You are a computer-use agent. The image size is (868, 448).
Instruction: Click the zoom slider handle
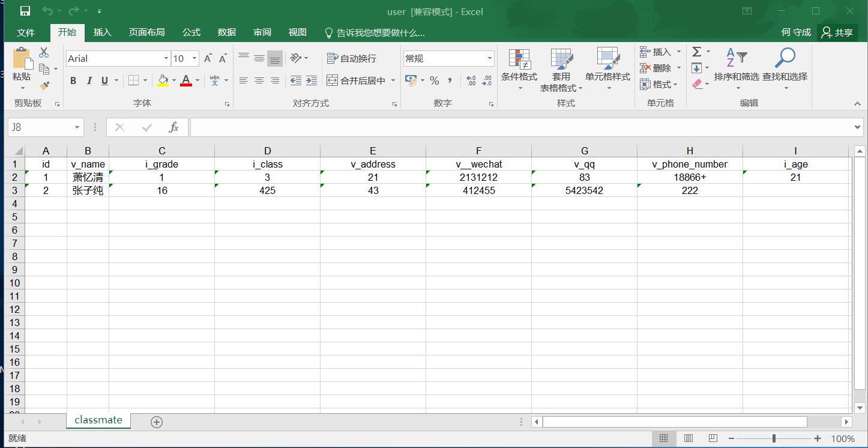coord(774,438)
